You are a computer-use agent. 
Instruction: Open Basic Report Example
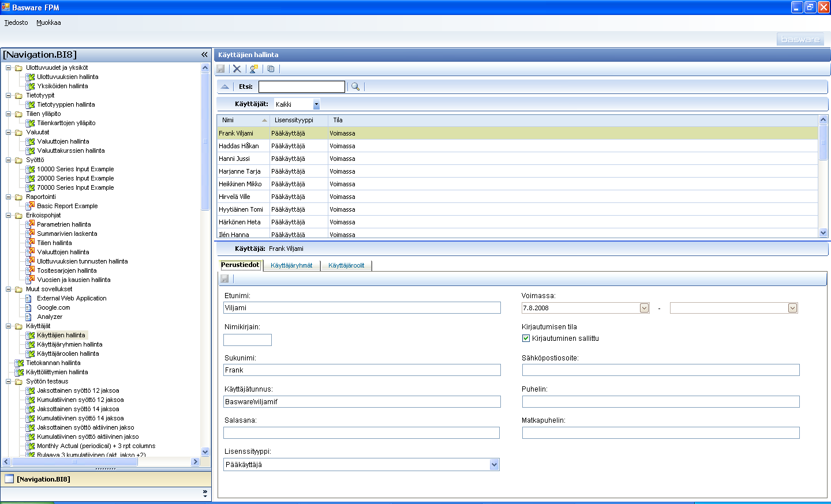click(68, 206)
